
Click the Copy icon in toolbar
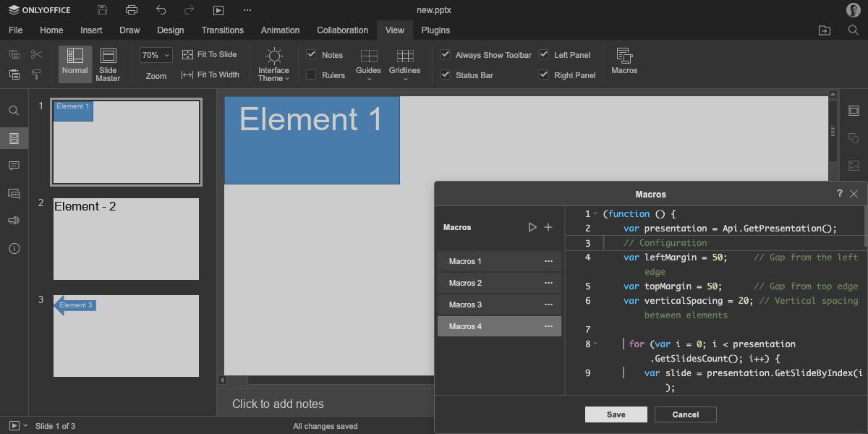click(x=14, y=55)
